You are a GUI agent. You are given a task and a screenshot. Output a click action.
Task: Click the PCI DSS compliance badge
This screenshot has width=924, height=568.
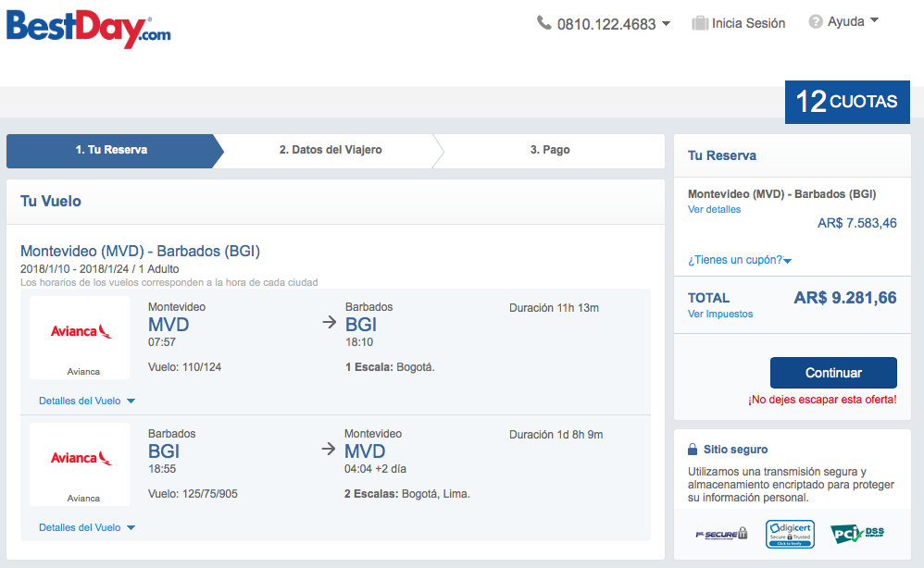[857, 534]
